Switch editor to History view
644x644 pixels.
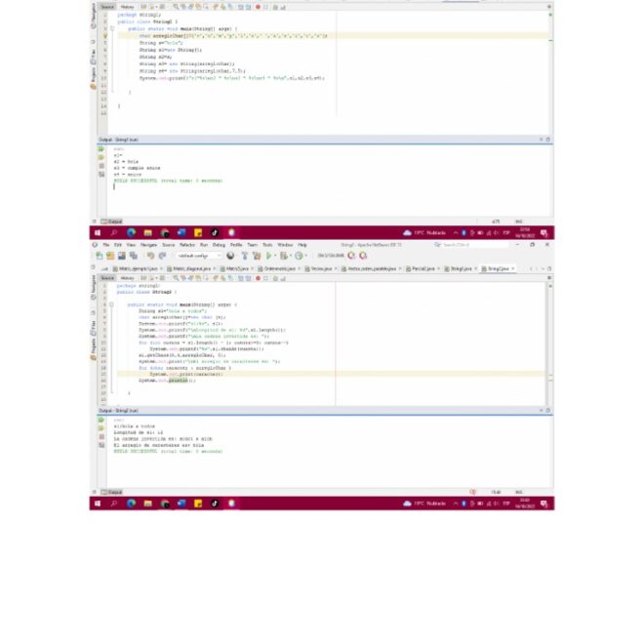pos(127,277)
